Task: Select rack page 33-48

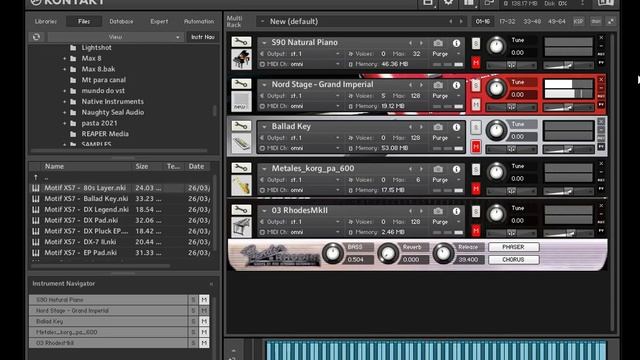Action: click(x=532, y=21)
